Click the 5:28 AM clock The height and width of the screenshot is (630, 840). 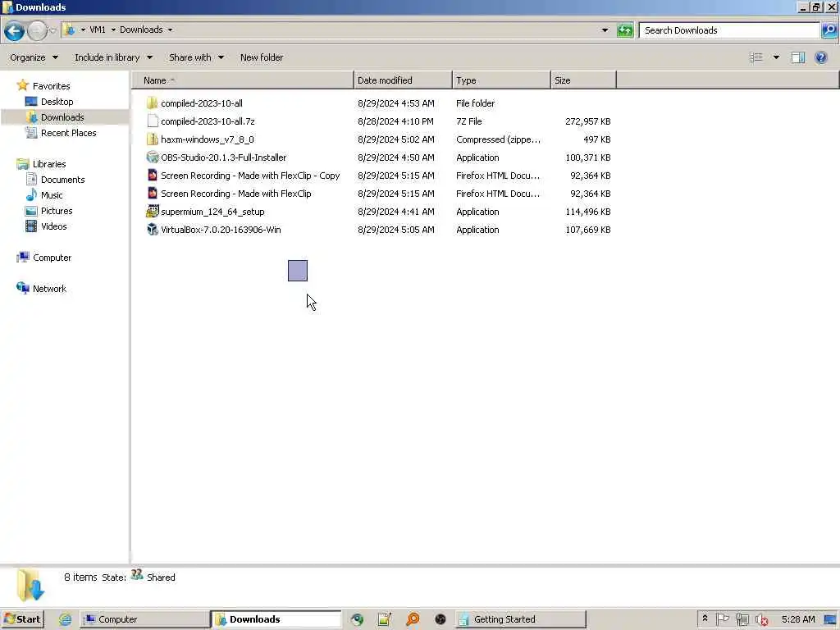pos(798,619)
